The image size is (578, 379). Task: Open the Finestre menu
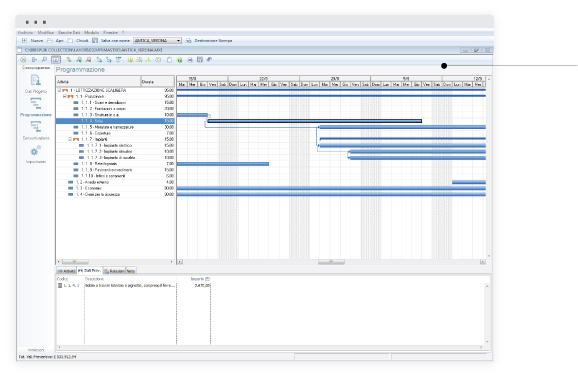[110, 32]
